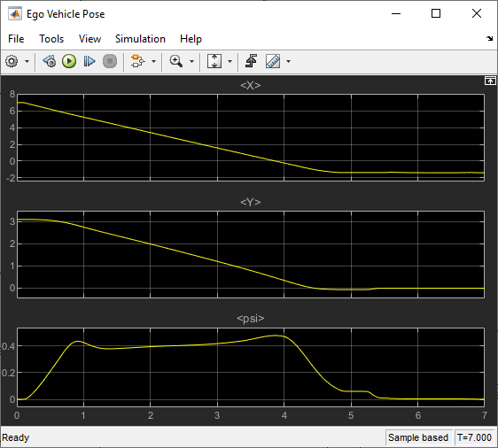Screen dimensions: 498x448
Task: Click the Stop simulation button
Action: click(110, 61)
